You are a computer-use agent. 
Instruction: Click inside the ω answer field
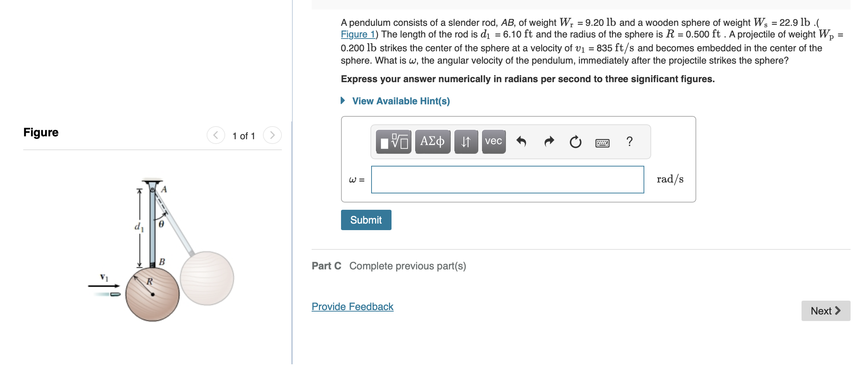[508, 179]
